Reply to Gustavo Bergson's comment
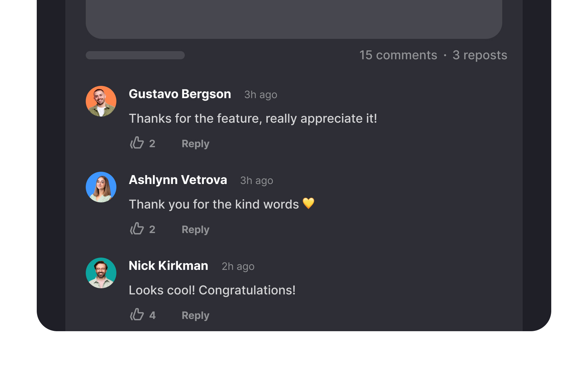The width and height of the screenshot is (588, 368). coord(195,143)
